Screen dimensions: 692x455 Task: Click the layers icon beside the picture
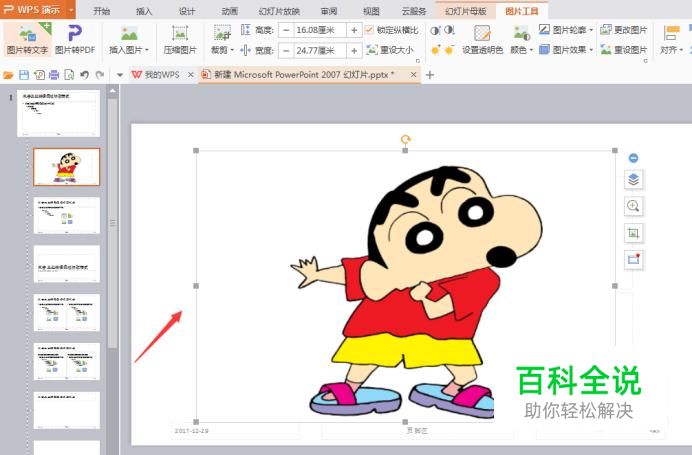pyautogui.click(x=633, y=180)
